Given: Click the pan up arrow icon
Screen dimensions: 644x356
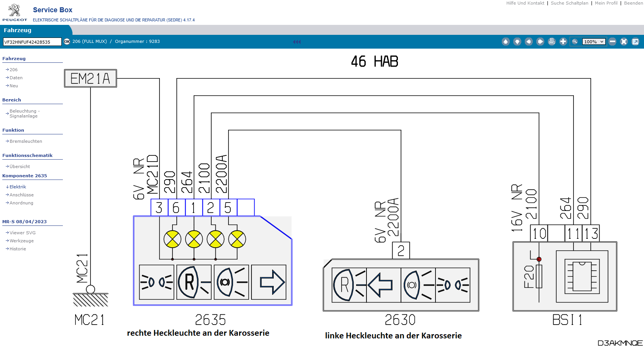Looking at the screenshot, I should 506,42.
